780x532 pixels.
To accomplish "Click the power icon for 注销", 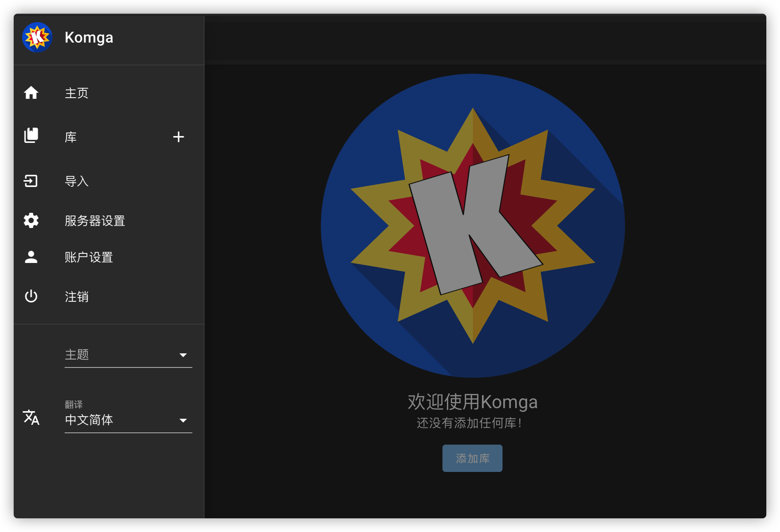I will 31,296.
